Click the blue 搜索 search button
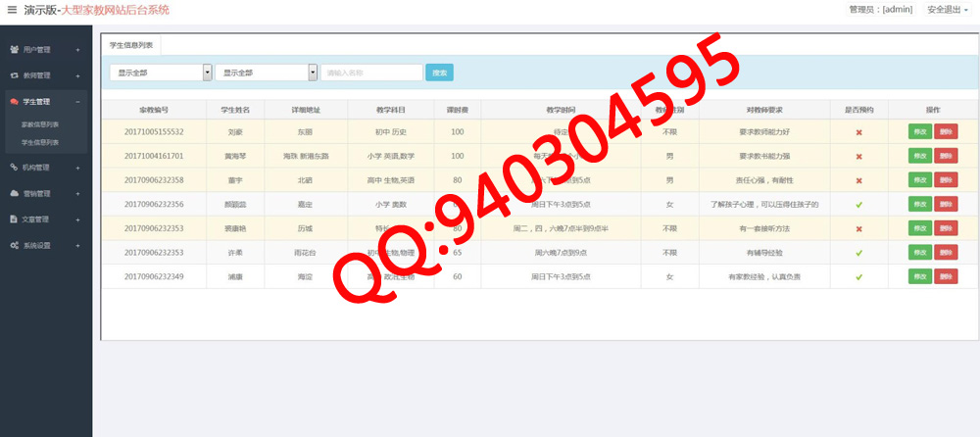 tap(439, 73)
